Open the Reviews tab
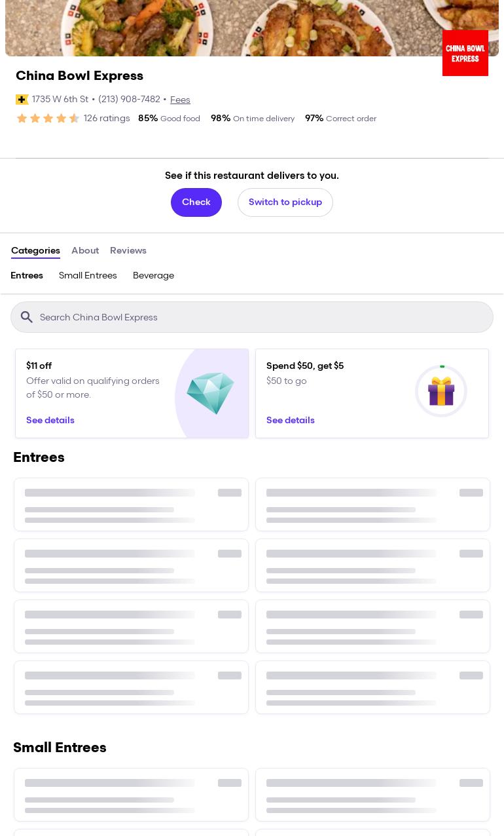The width and height of the screenshot is (504, 836). [128, 251]
